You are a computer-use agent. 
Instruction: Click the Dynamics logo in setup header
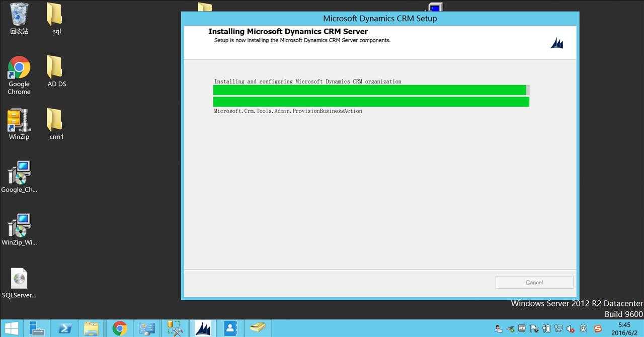coord(557,43)
